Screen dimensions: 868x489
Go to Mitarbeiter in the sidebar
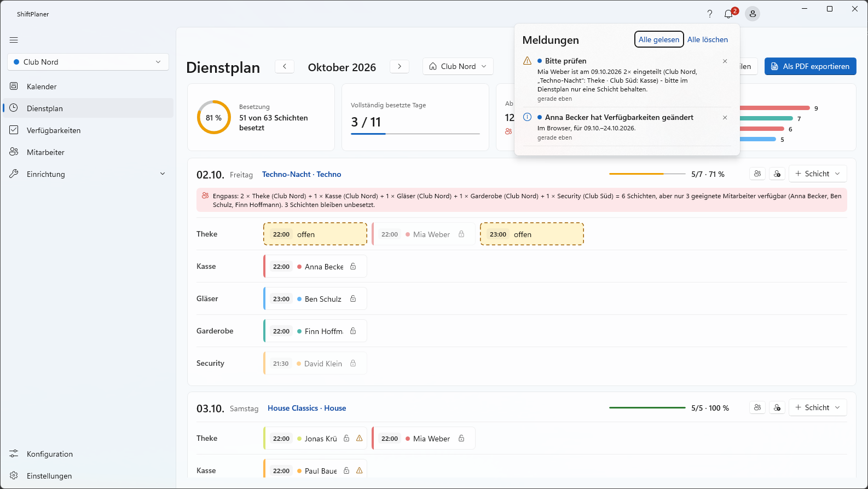88,152
